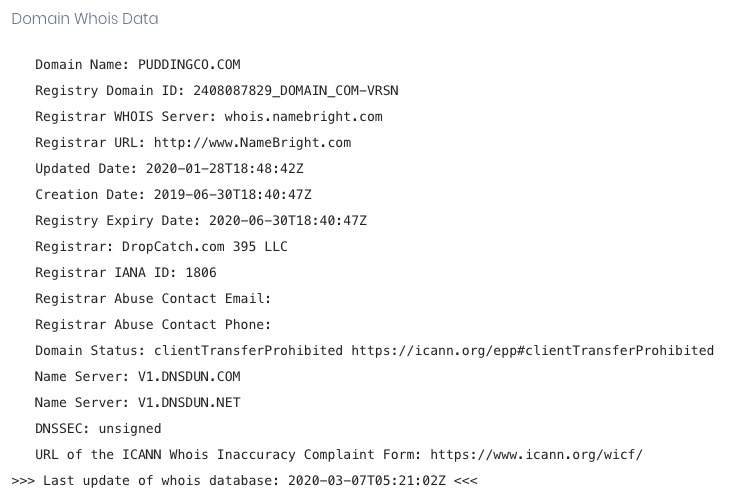Open the http://www.NameBright.com registrar URL
Screen dimensions: 740x503
tap(252, 143)
